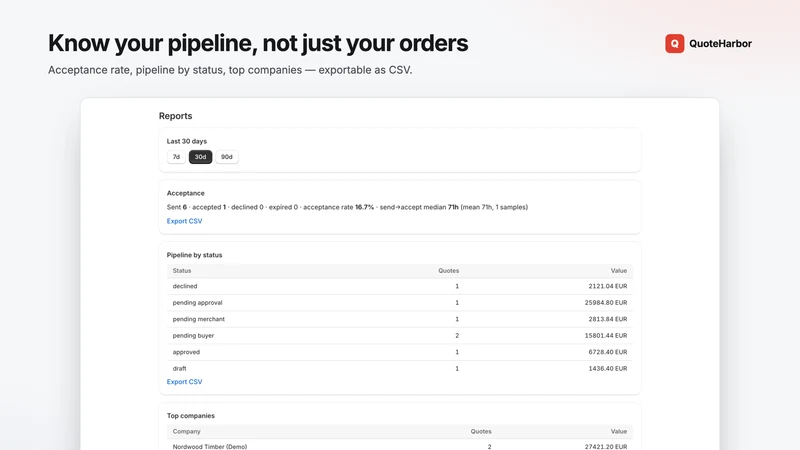Click the QuoteHarbor brand name
Image resolution: width=800 pixels, height=450 pixels.
[720, 43]
